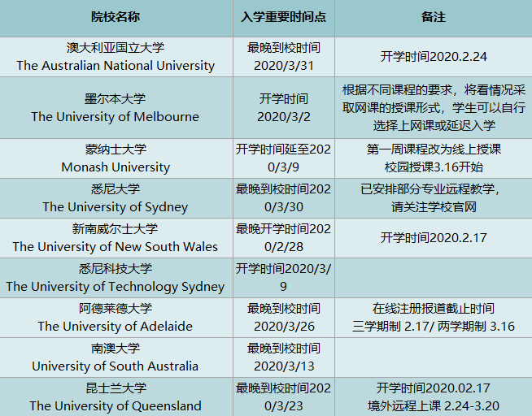Click the date 2020/3/2
Screen dimensions: 532x416
click(284, 117)
